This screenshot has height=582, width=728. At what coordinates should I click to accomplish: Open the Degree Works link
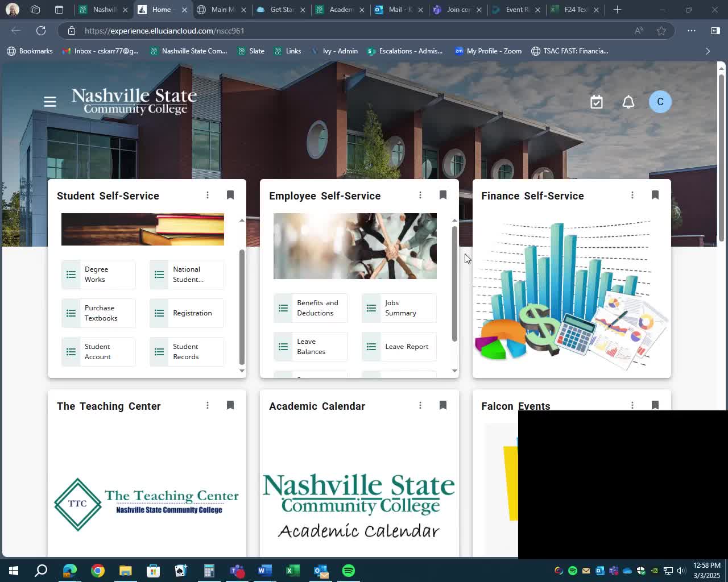[98, 275]
